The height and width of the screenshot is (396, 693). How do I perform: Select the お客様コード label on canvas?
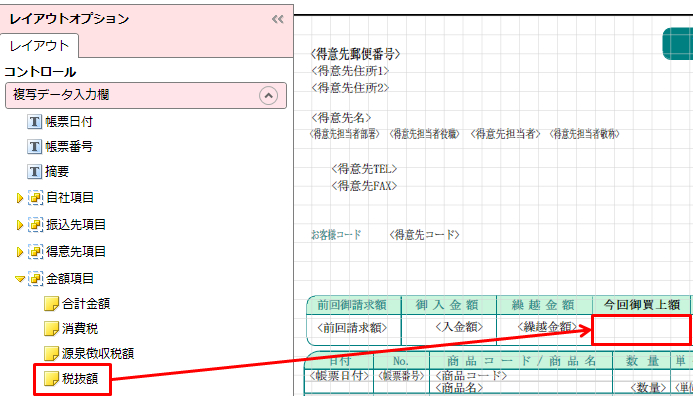336,235
